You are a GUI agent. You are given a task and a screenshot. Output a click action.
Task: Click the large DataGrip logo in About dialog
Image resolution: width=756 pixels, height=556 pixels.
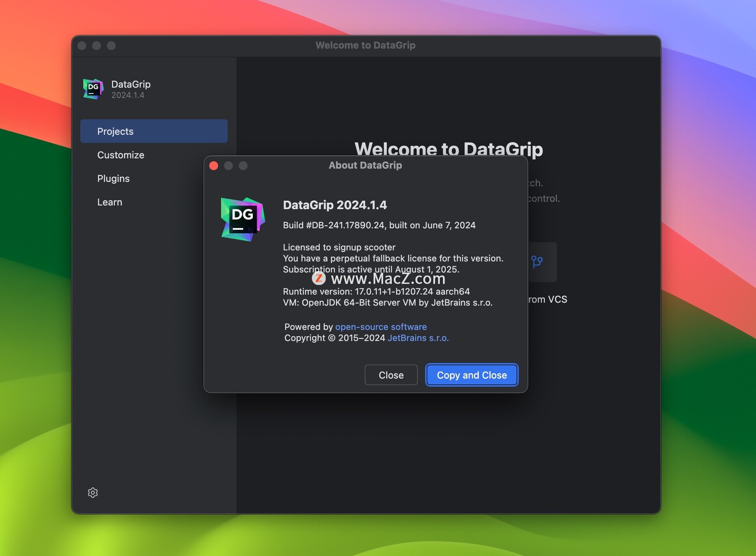(x=243, y=219)
